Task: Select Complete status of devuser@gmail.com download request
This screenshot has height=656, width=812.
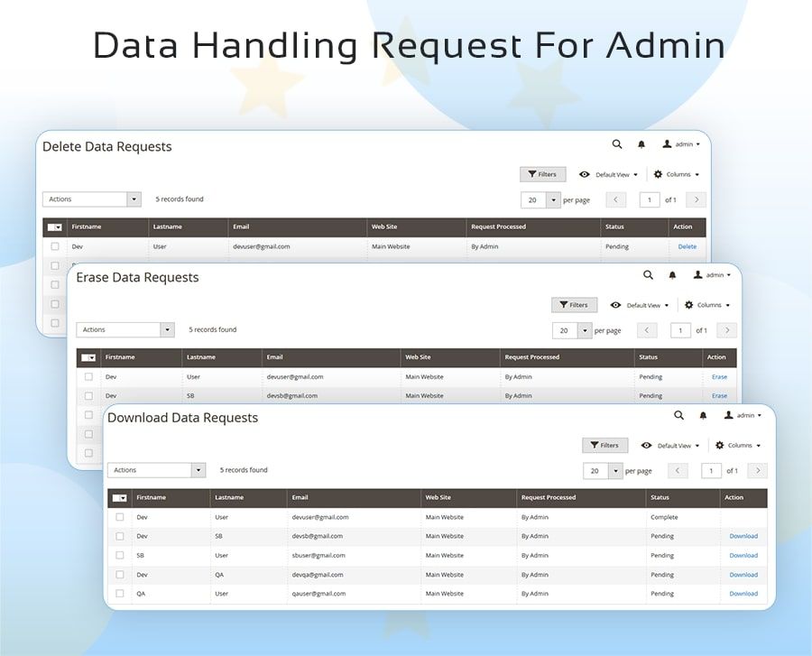Action: pyautogui.click(x=664, y=517)
